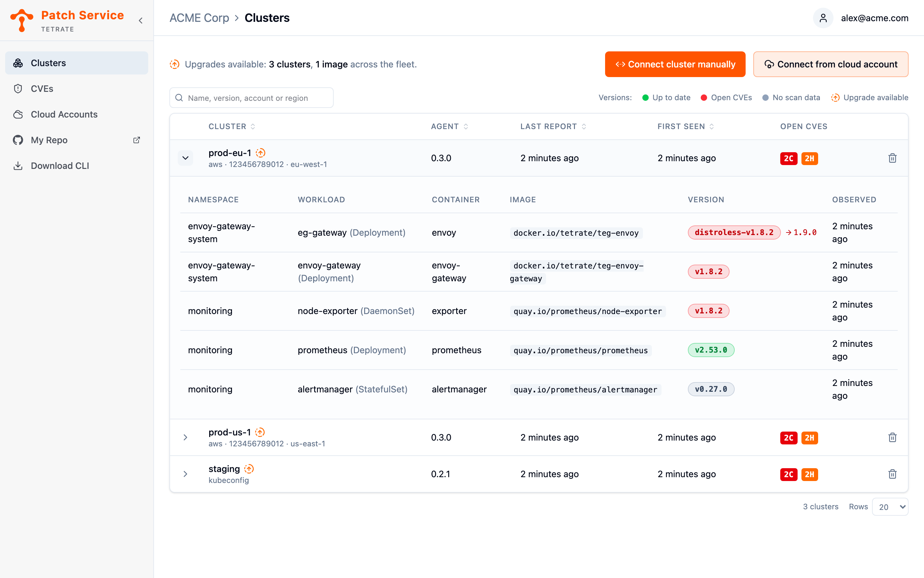Click the prod-eu-1 cluster name
The width and height of the screenshot is (924, 578).
(229, 153)
